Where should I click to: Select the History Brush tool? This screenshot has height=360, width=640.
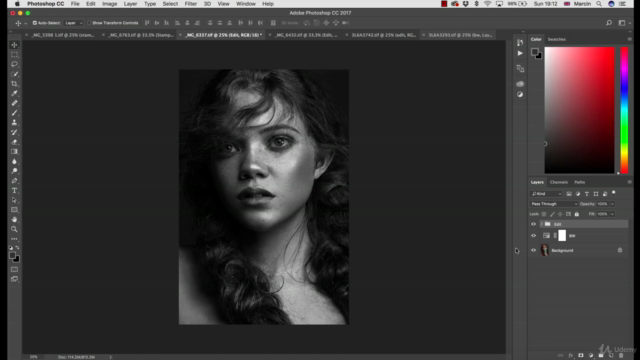tap(14, 132)
